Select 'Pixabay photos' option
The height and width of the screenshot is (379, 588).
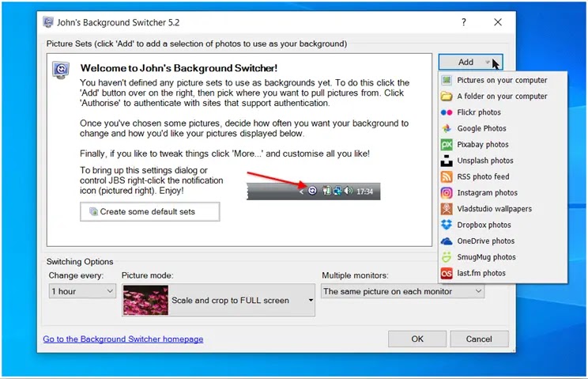[503, 145]
